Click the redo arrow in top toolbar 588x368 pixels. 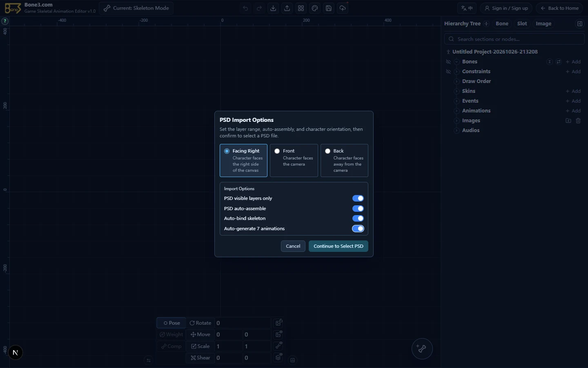[259, 8]
